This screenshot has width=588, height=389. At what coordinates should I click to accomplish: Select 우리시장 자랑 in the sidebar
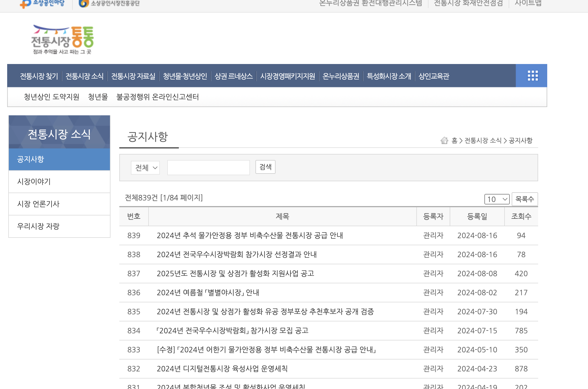38,226
